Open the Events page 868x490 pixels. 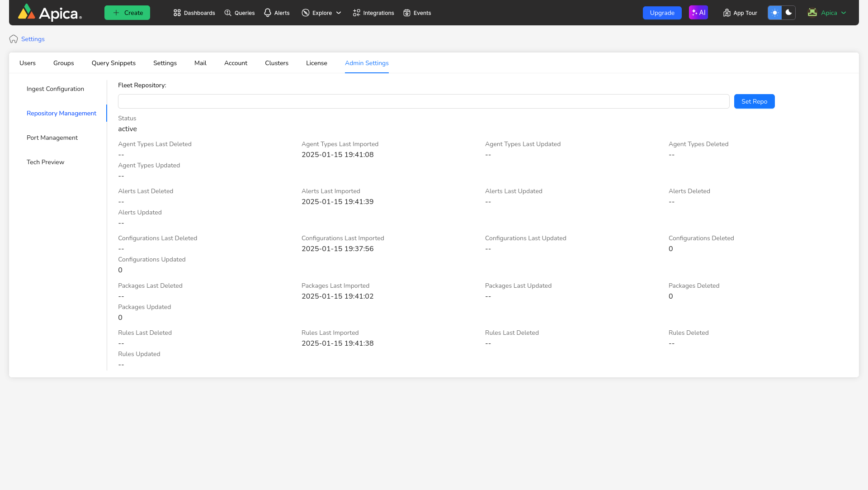click(417, 13)
